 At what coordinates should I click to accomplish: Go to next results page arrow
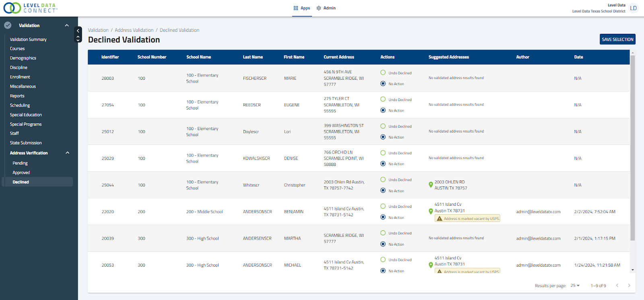[x=629, y=286]
